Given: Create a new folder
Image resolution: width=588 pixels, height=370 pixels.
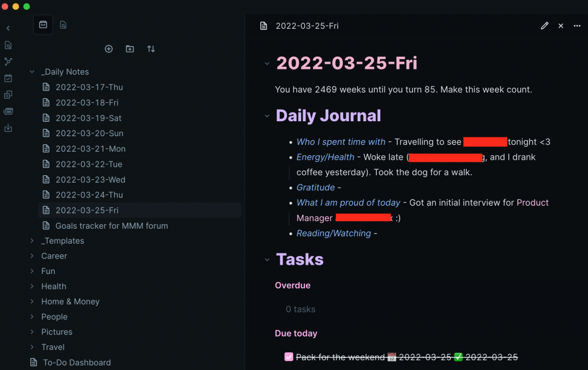Looking at the screenshot, I should pyautogui.click(x=130, y=49).
